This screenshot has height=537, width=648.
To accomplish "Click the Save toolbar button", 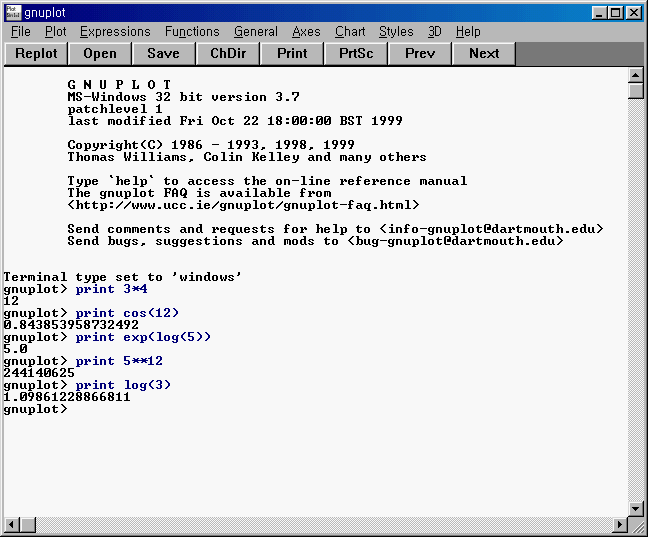I will pos(164,54).
